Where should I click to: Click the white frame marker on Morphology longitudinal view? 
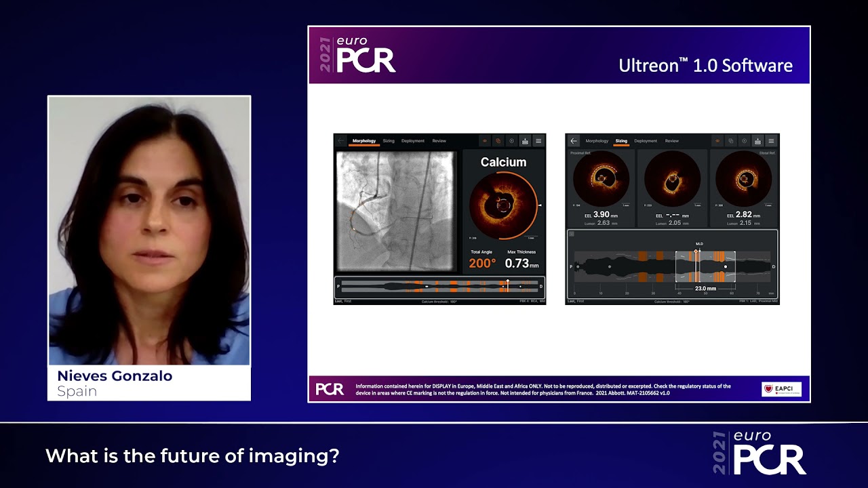tap(507, 285)
